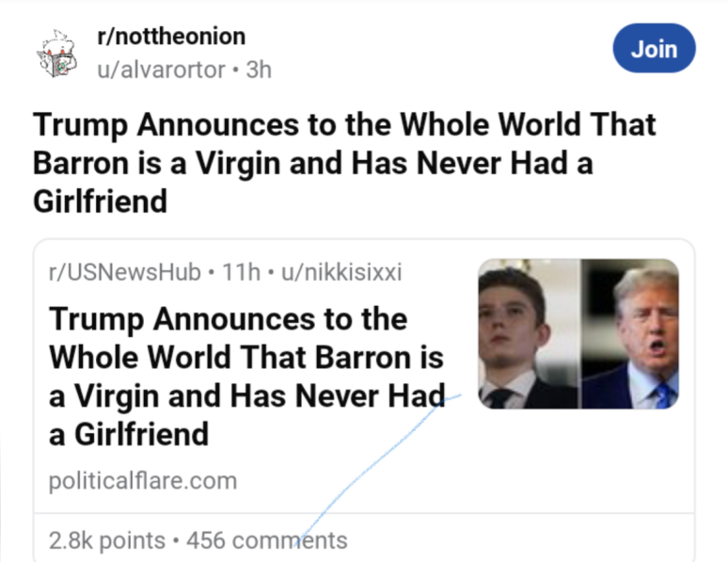Click Barron's photo in the thumbnail
Screen dimensions: 728x562
tap(527, 333)
